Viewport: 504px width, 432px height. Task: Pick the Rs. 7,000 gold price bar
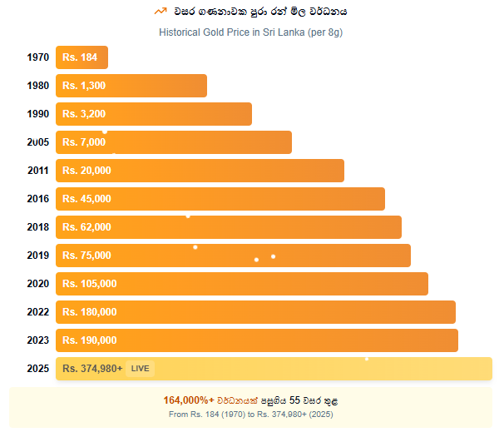(x=174, y=142)
